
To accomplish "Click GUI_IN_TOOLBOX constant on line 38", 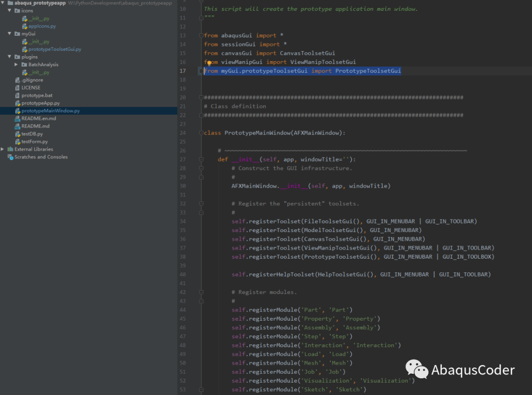I will (466, 257).
